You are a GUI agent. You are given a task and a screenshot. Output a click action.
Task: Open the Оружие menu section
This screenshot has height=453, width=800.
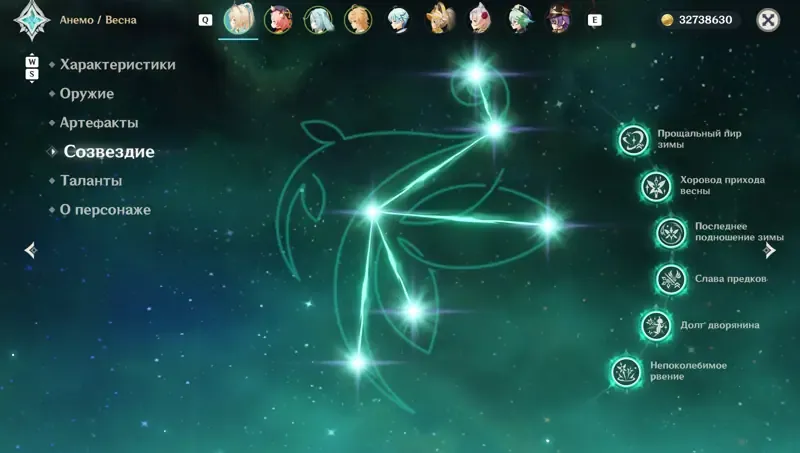[87, 94]
